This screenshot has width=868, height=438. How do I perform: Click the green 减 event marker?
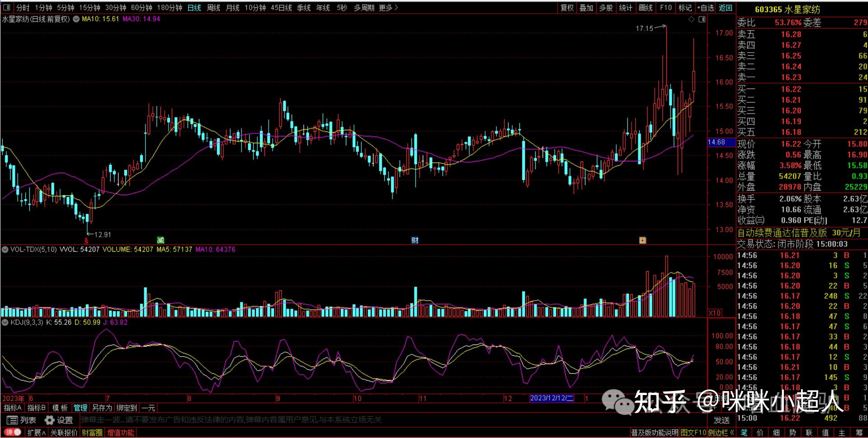pyautogui.click(x=160, y=240)
